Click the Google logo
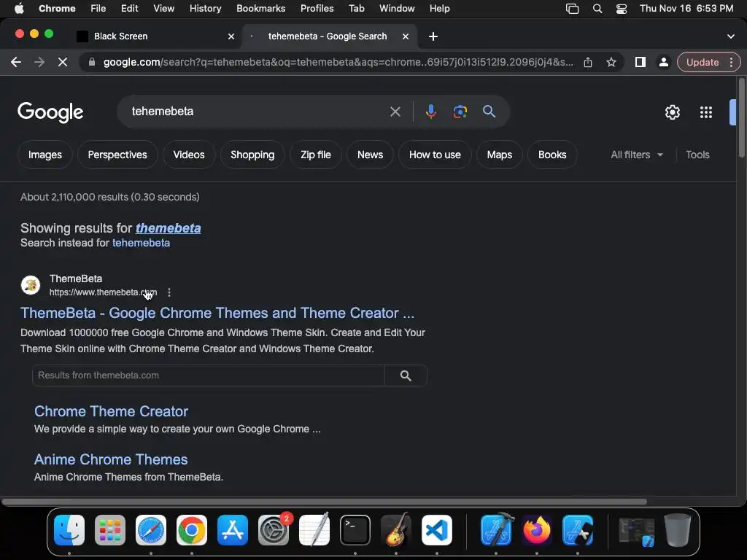The image size is (747, 560). pos(50,112)
